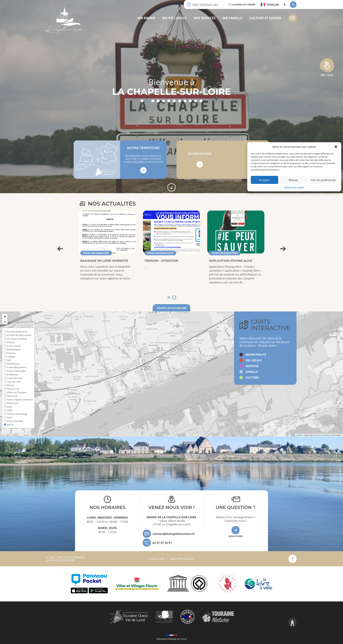Open Mes Démarches link
343x644 pixels.
point(203,4)
